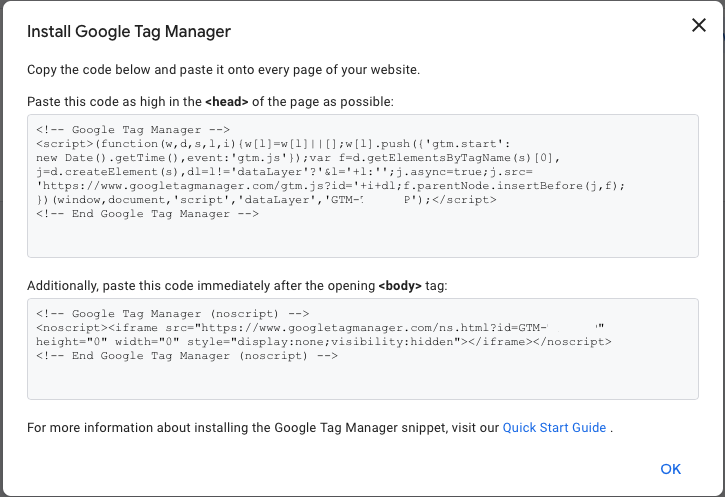Click the line starting 'height="0" width="0"'
The width and height of the screenshot is (725, 497).
(324, 342)
